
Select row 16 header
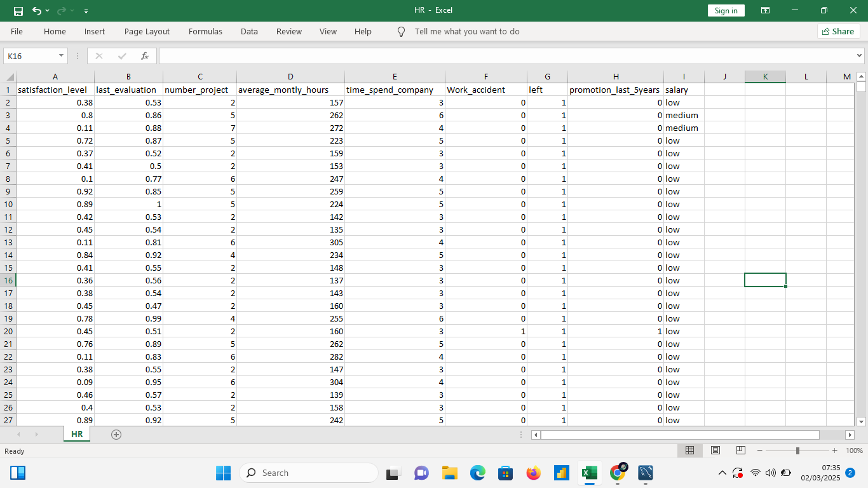pos(8,280)
